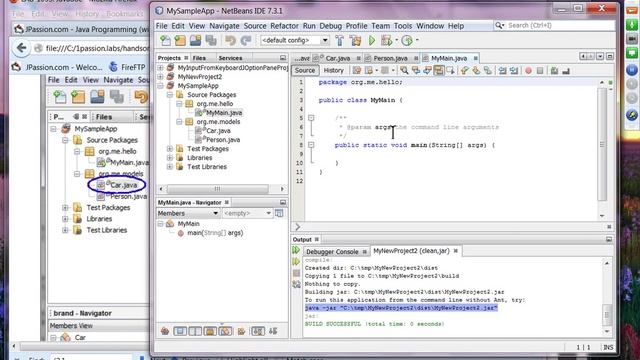Click the Back arrow in the Firefox window
This screenshot has height=360, width=640.
pyautogui.click(x=21, y=48)
